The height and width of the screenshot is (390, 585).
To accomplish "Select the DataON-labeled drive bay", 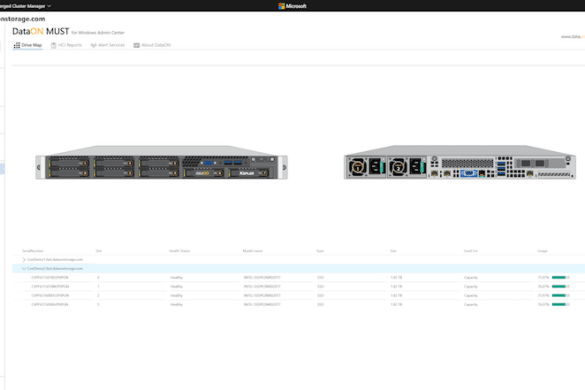I will [x=204, y=173].
